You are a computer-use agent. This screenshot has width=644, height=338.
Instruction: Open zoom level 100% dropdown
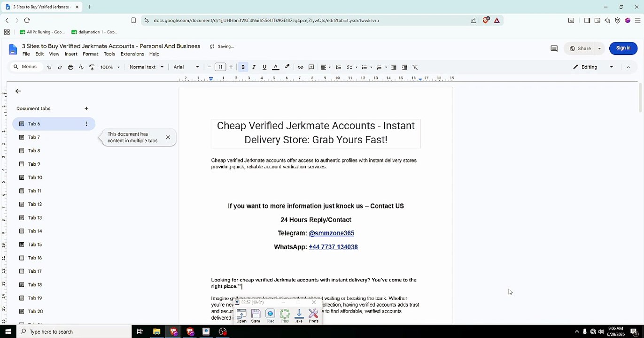[110, 67]
